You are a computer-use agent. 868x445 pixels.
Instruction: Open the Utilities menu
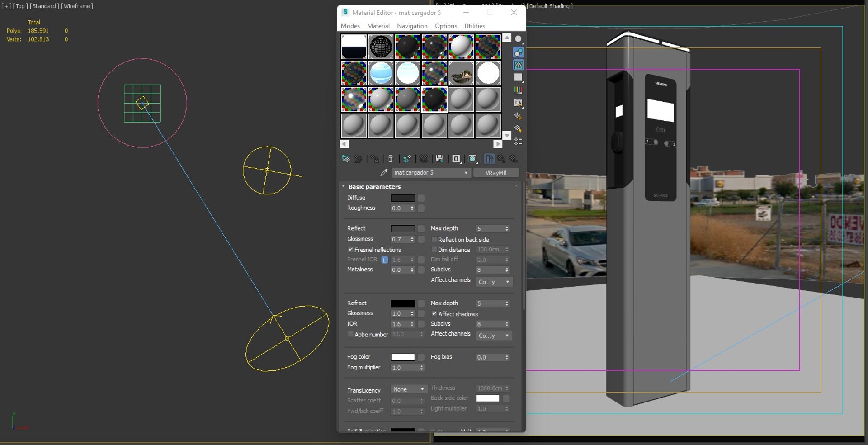click(474, 26)
